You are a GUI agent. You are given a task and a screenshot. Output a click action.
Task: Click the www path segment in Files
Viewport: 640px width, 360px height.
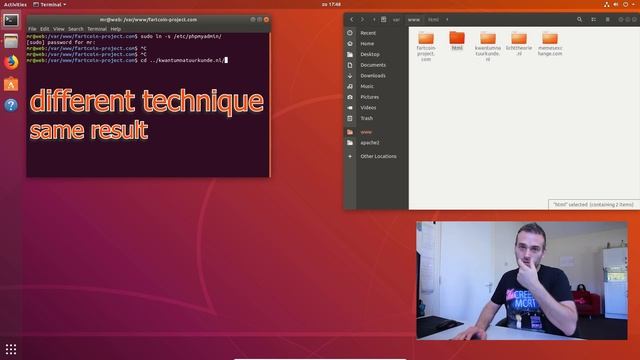pyautogui.click(x=413, y=19)
